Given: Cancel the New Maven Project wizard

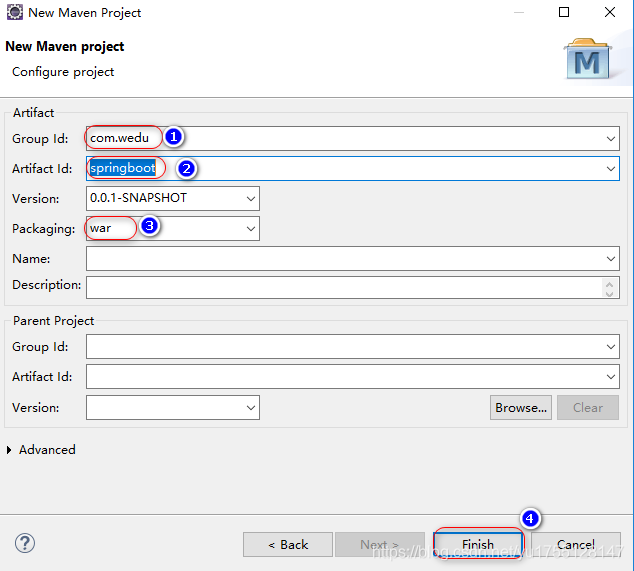Looking at the screenshot, I should (576, 544).
